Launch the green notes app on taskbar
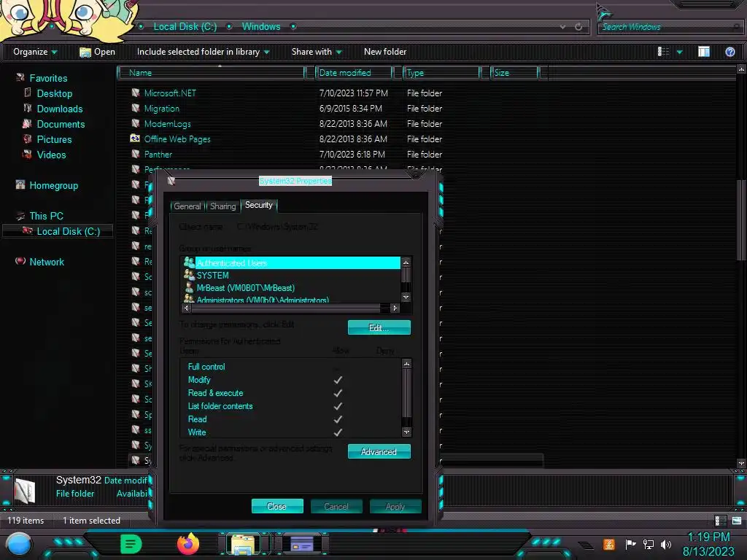This screenshot has height=560, width=747. coord(131,544)
